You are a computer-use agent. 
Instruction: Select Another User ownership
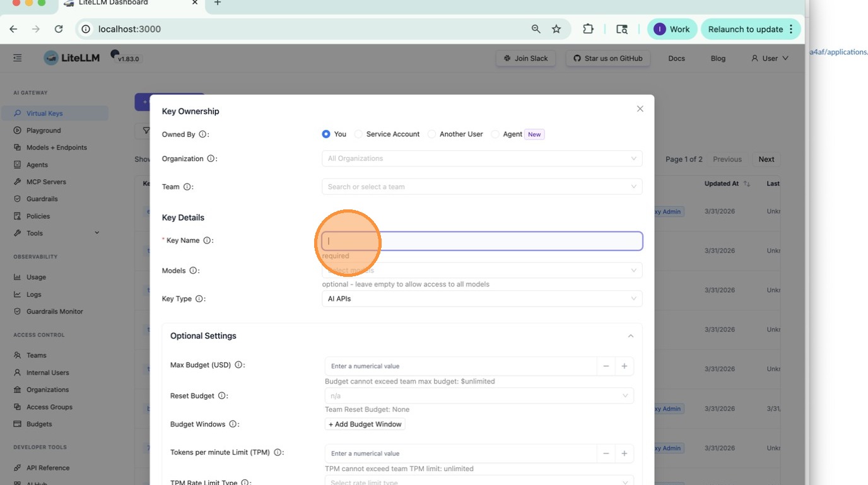pos(431,134)
